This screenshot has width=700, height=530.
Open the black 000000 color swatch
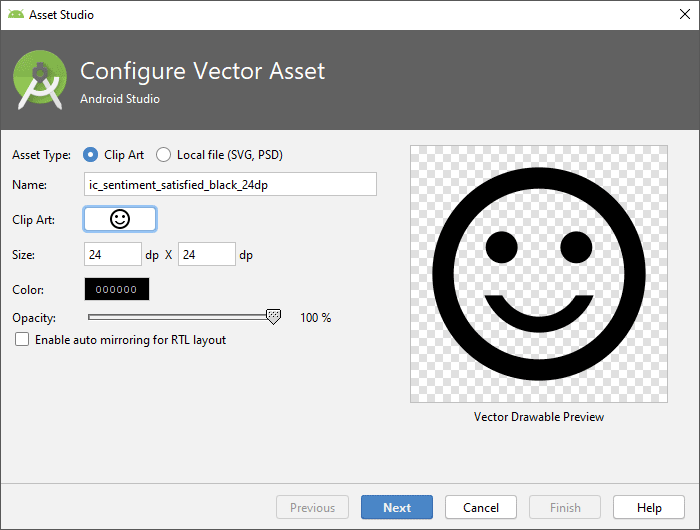116,289
